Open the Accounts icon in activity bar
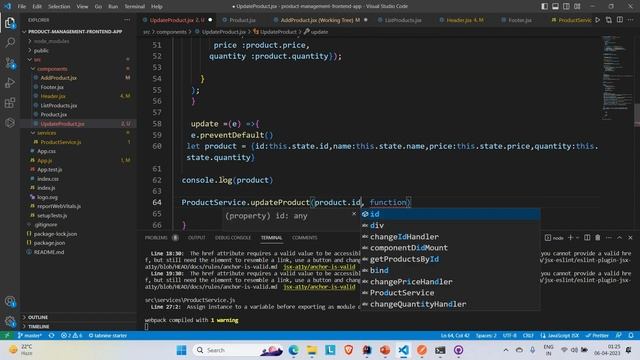The width and height of the screenshot is (640, 360). (x=10, y=302)
